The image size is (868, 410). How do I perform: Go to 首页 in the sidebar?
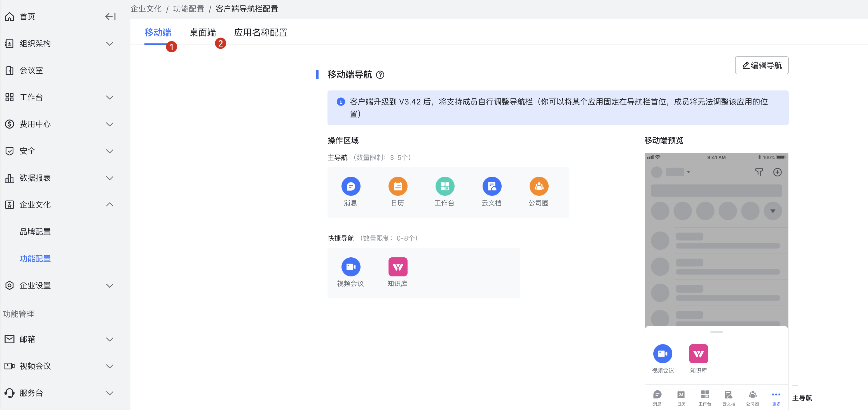point(27,17)
